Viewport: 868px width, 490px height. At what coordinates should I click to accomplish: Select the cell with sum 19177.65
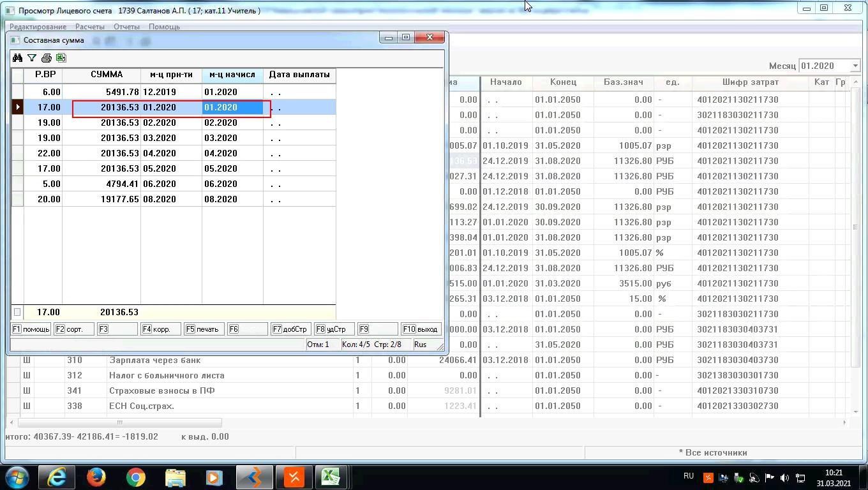pyautogui.click(x=101, y=199)
